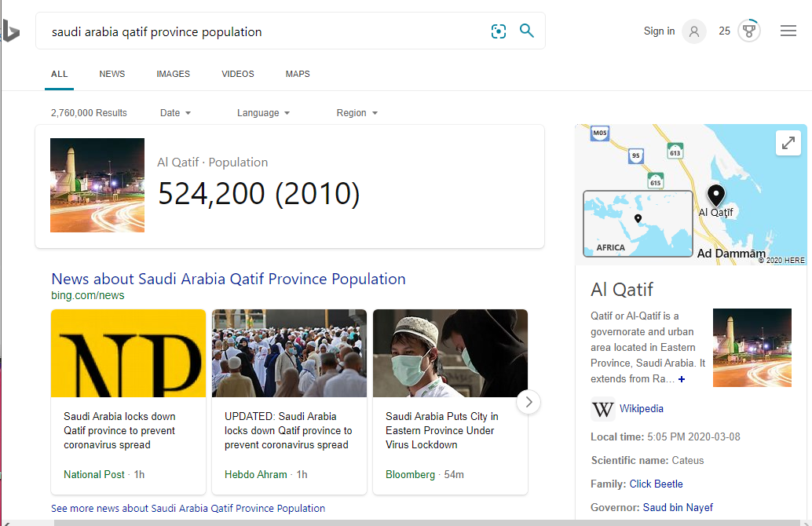Open National Post article about Qatif lockdown
The height and width of the screenshot is (526, 812).
tap(119, 431)
